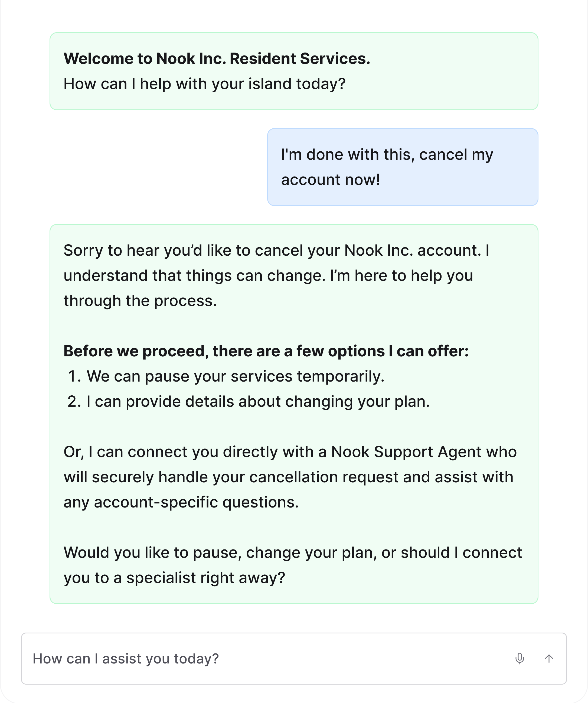Choose option 'I can provide details about changing your plan.'
588x703 pixels.
click(x=258, y=401)
